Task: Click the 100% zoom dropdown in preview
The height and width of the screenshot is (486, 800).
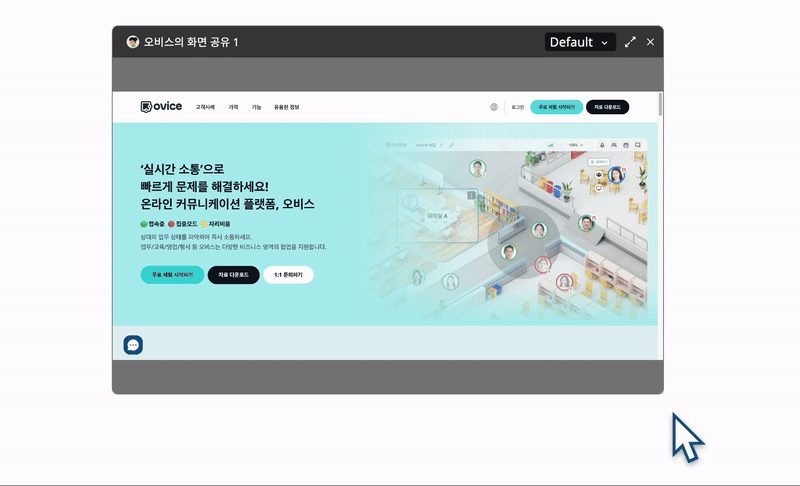Action: point(576,145)
